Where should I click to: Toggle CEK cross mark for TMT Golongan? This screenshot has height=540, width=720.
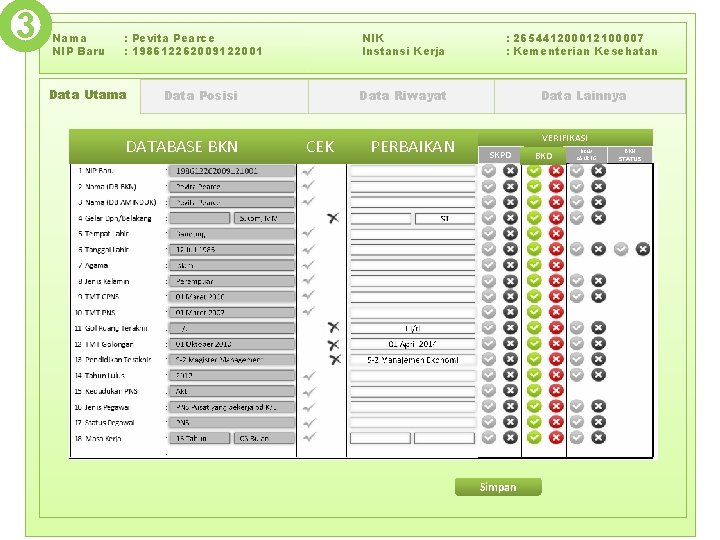click(333, 344)
